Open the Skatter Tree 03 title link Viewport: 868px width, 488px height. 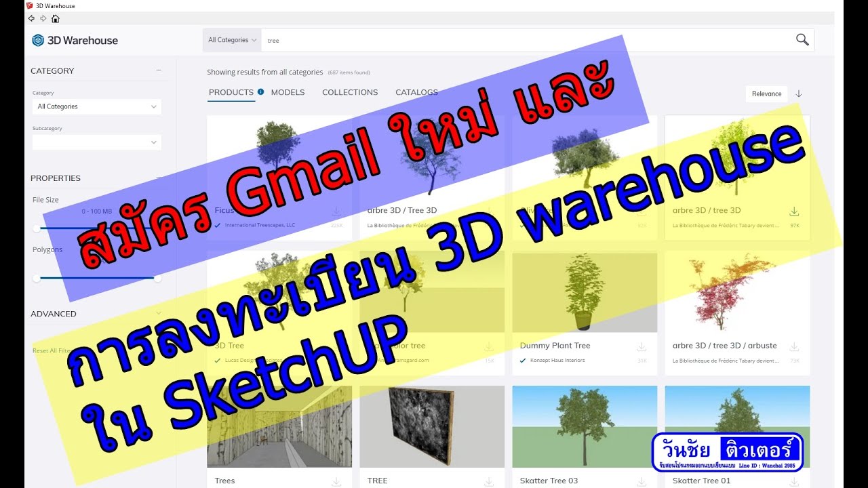pyautogui.click(x=549, y=481)
